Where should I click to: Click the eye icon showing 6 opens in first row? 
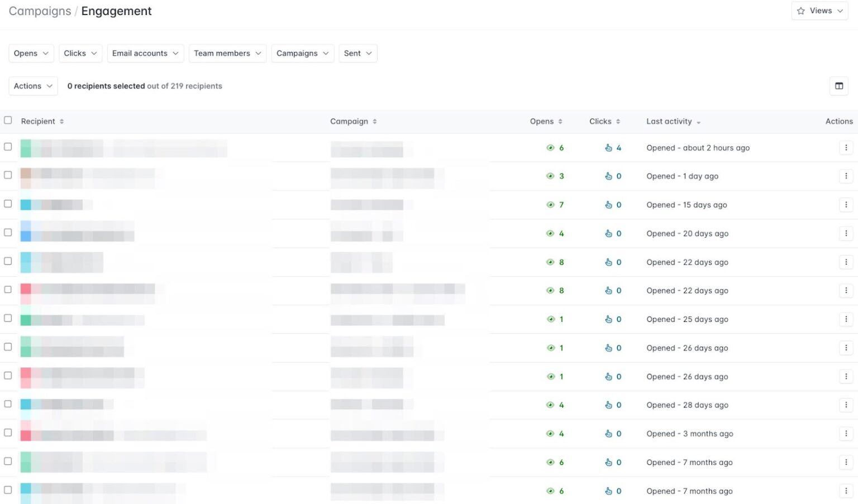(551, 147)
